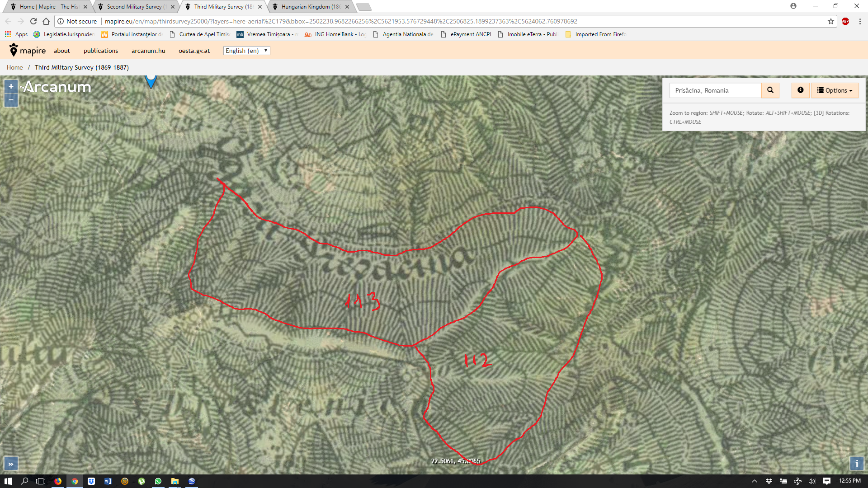This screenshot has height=488, width=868.
Task: Close the Third Military Survey tab
Action: pyautogui.click(x=260, y=7)
